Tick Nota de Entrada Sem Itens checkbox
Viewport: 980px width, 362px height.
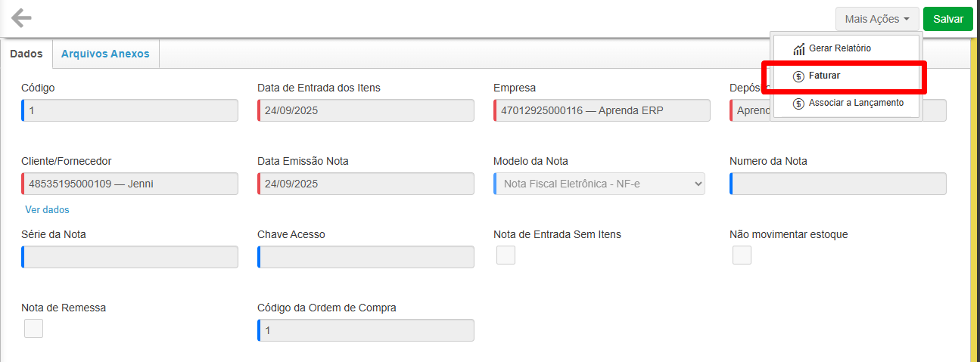[x=506, y=255]
